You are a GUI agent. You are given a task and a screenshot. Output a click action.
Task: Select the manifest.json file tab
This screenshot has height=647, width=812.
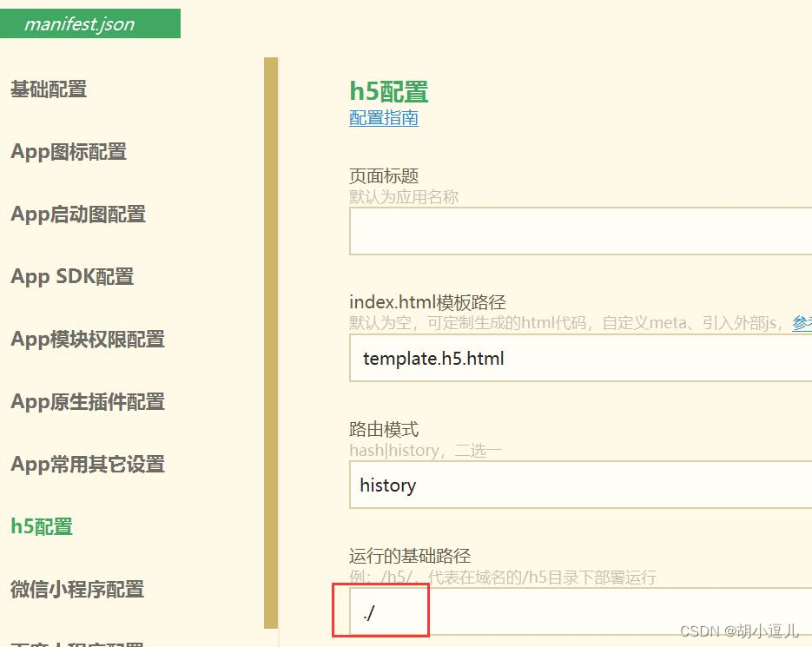click(x=80, y=23)
